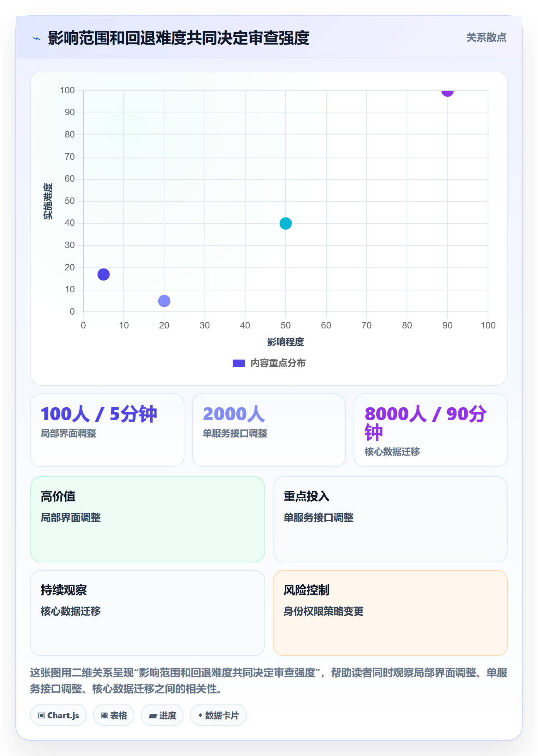Select the 重点投入 quadrant card
This screenshot has width=538, height=756.
pos(390,519)
